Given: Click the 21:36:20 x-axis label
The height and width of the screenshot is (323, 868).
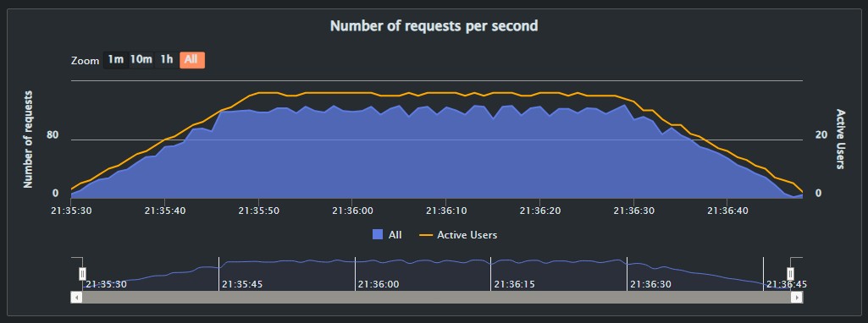Looking at the screenshot, I should [539, 211].
